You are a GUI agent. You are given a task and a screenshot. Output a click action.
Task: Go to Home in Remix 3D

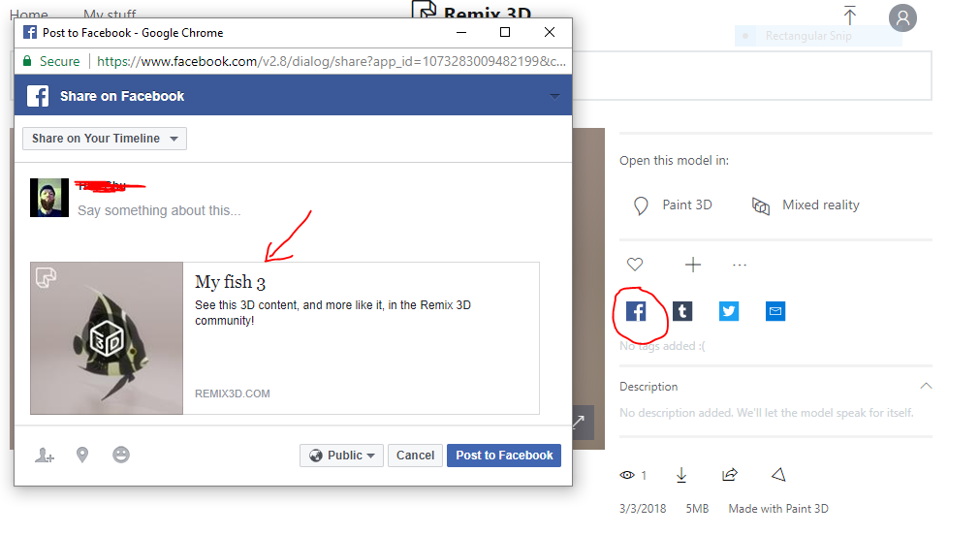click(29, 14)
